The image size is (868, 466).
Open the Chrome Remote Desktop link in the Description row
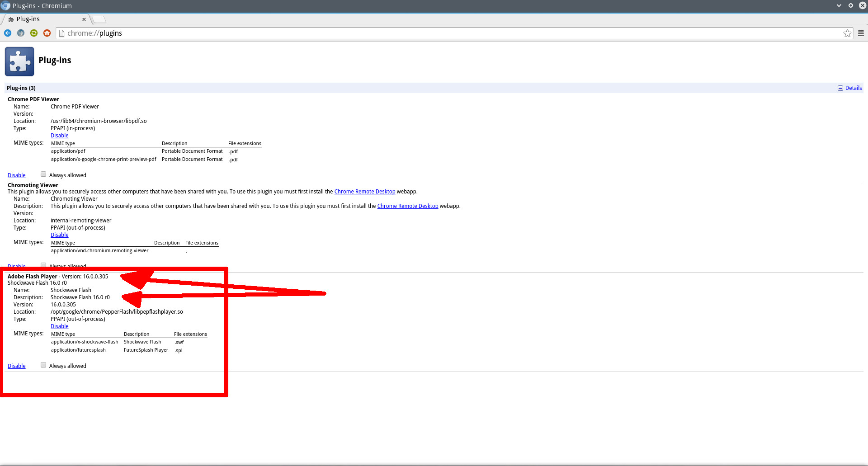(x=408, y=206)
